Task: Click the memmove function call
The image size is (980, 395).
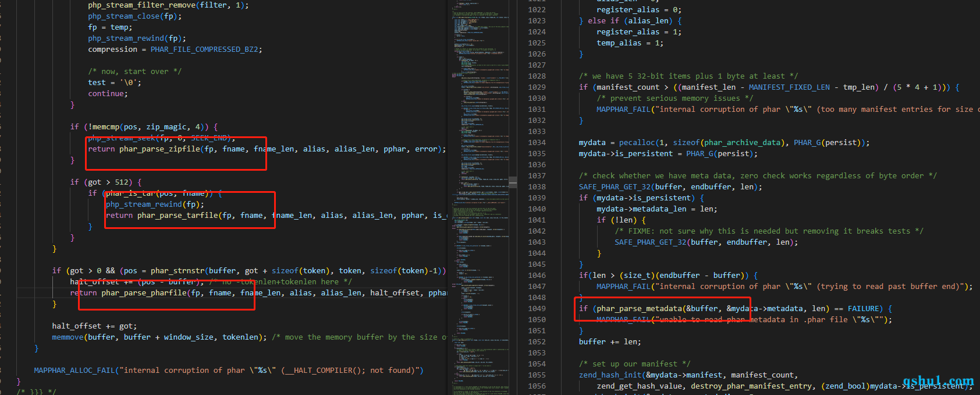Action: coord(68,337)
